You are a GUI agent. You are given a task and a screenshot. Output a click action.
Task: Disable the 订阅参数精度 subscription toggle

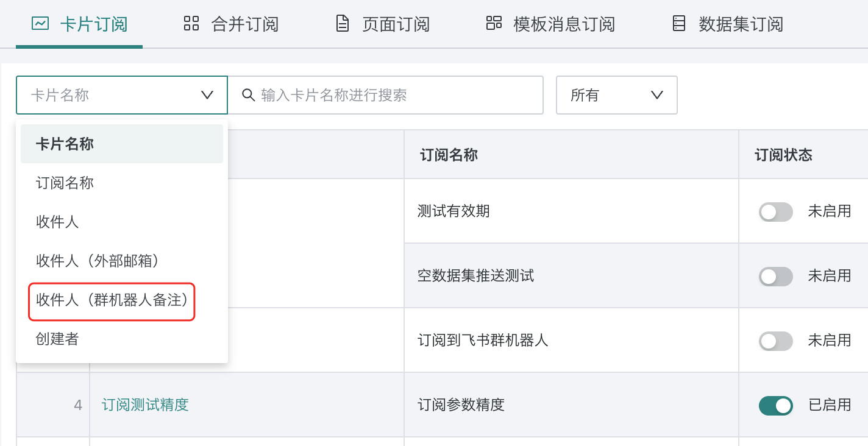(775, 406)
